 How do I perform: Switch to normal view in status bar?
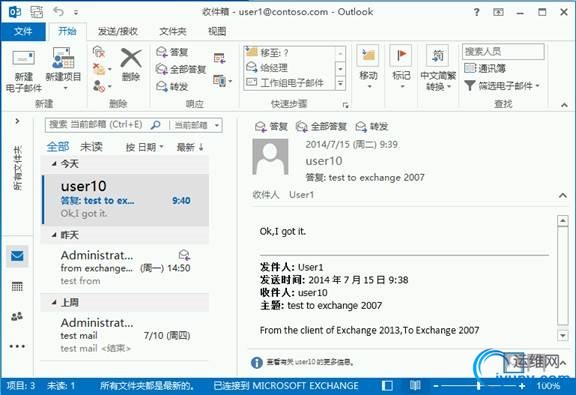tap(387, 385)
